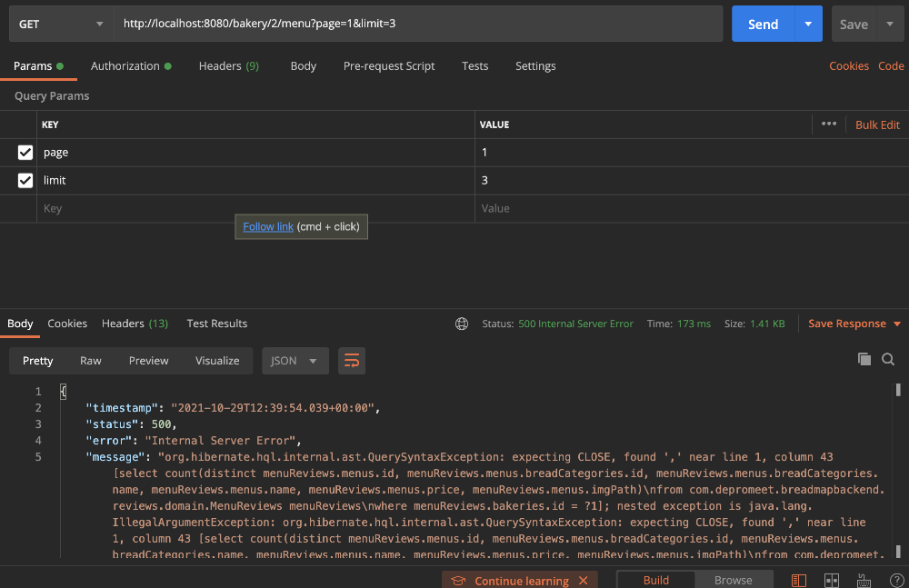Open the keyboard shortcuts icon in footer

pos(864,580)
